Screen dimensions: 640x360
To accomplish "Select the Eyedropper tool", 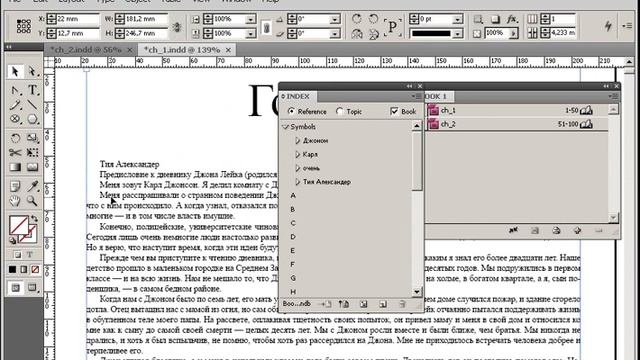I will 32,187.
